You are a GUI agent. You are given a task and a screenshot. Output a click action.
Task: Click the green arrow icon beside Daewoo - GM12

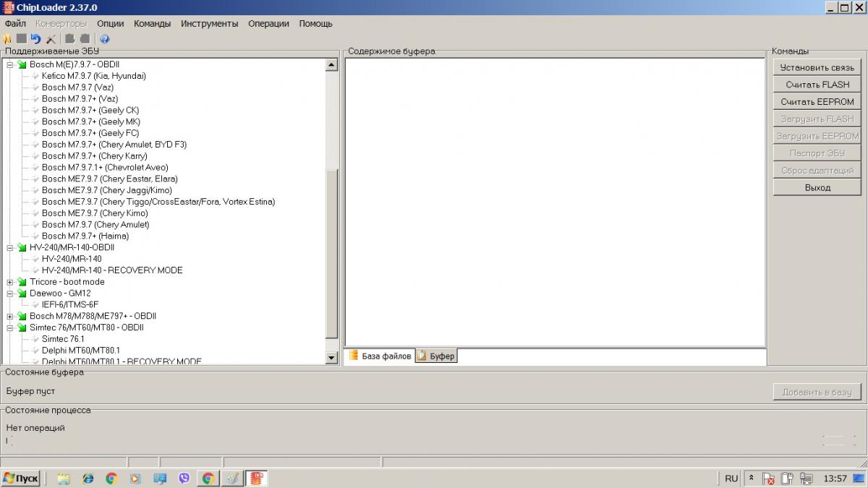22,294
